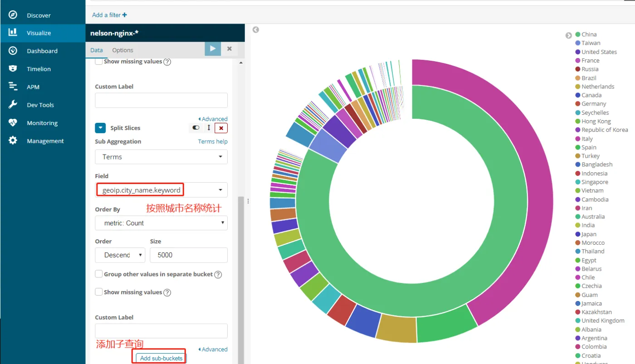Viewport: 635px width, 364px height.
Task: Open the Dashboard gauge icon
Action: click(x=13, y=51)
